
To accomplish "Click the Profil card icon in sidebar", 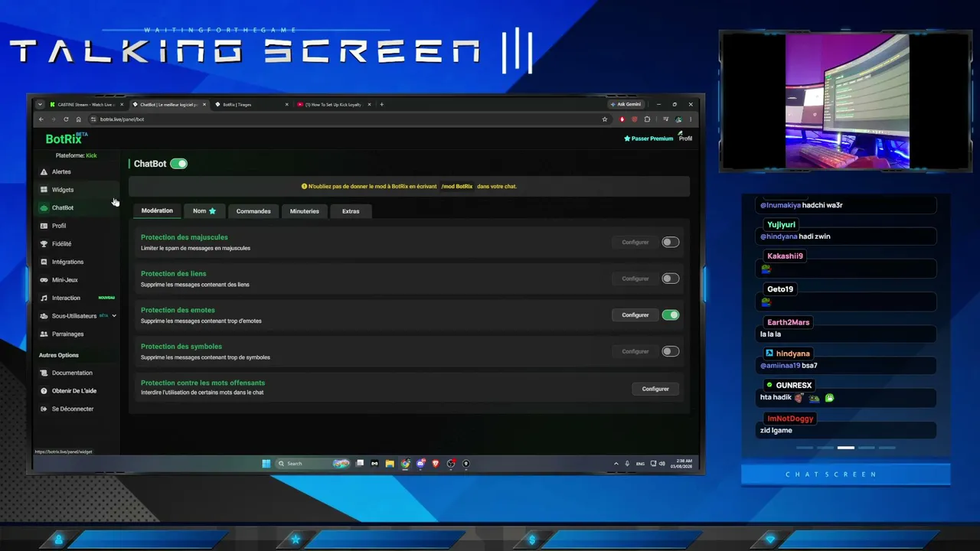I will (44, 226).
